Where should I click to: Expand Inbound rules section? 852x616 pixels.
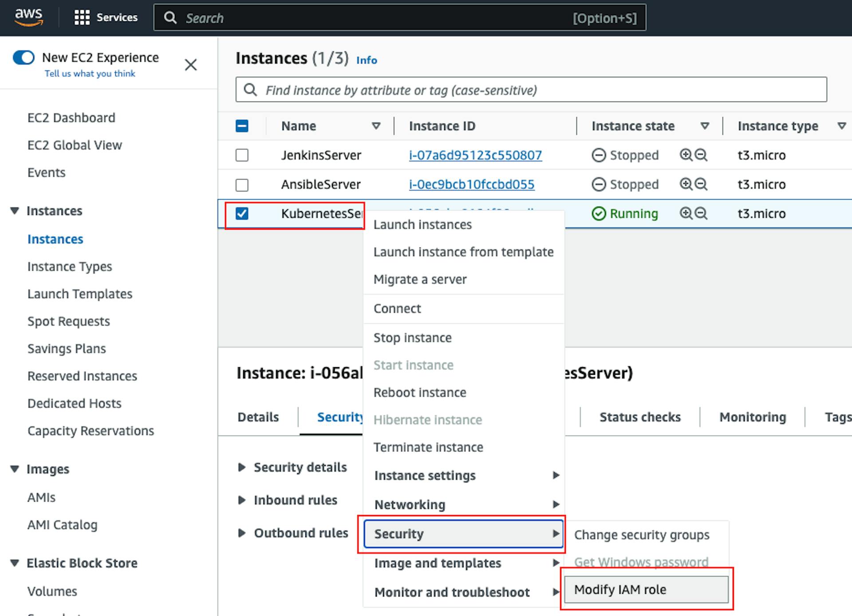coord(242,500)
